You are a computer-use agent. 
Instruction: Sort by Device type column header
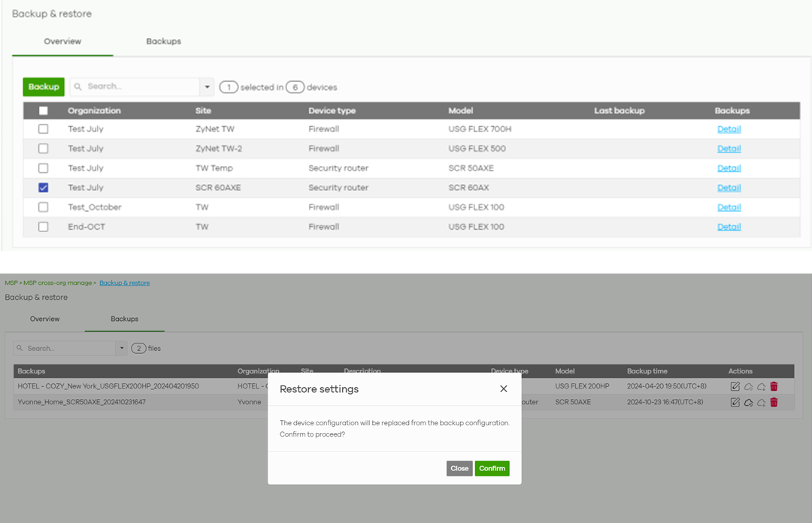click(332, 110)
